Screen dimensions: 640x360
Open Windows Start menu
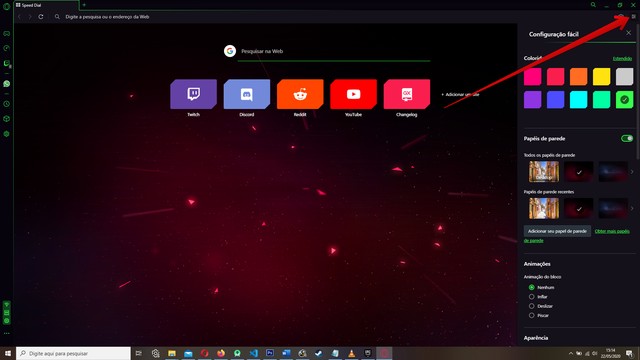click(8, 353)
